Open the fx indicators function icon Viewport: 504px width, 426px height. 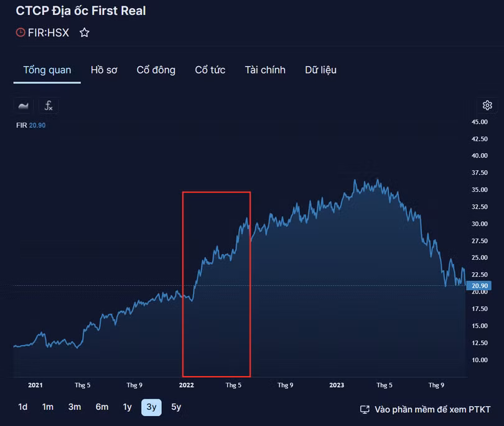49,106
